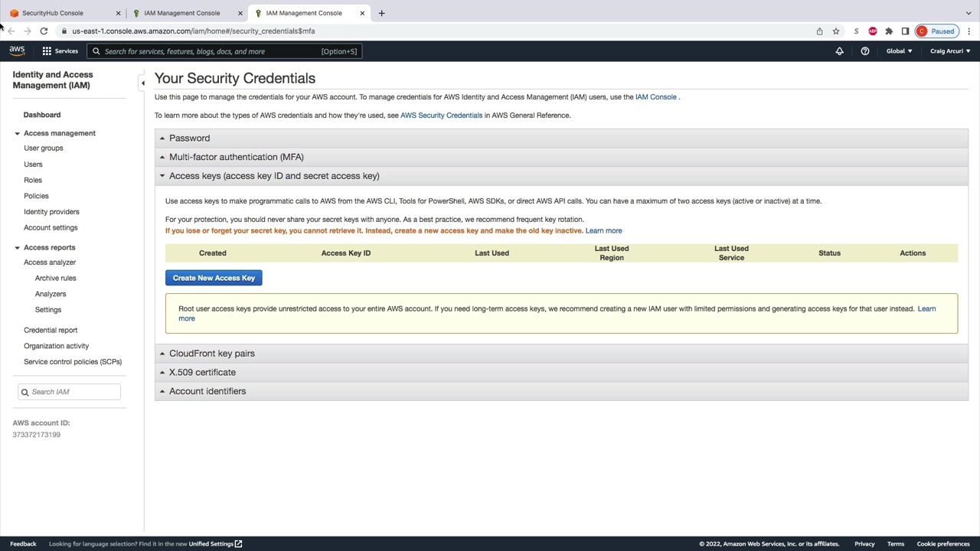Image resolution: width=980 pixels, height=551 pixels.
Task: Collapse the Access management sidebar group
Action: coord(17,133)
